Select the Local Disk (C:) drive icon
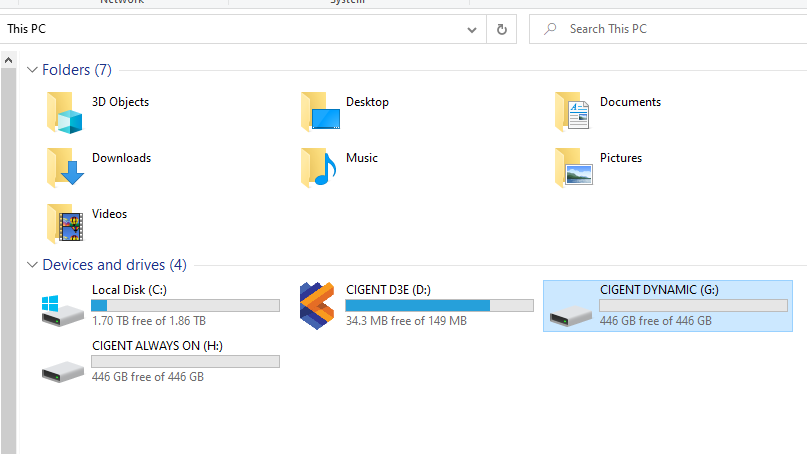The height and width of the screenshot is (454, 807). 62,310
